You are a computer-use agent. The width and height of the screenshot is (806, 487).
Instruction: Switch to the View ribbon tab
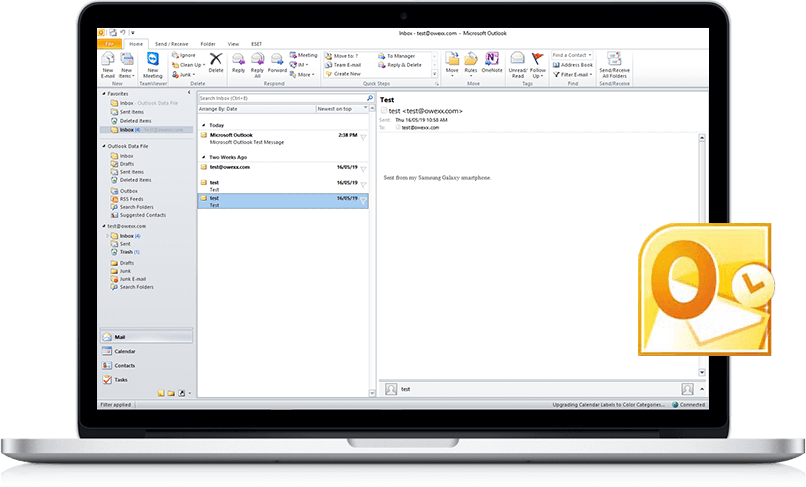(233, 44)
